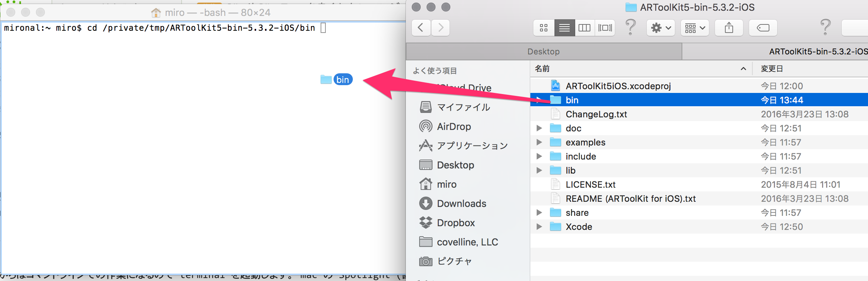This screenshot has height=281, width=868.
Task: Open miro home folder in sidebar
Action: (446, 184)
